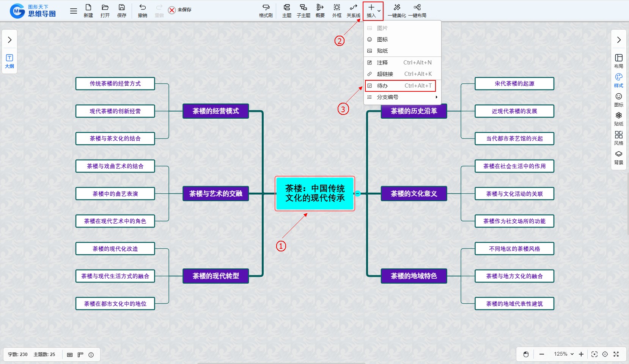Viewport: 629px width, 364px height.
Task: Expand the 分支编号 submenu
Action: click(x=402, y=97)
